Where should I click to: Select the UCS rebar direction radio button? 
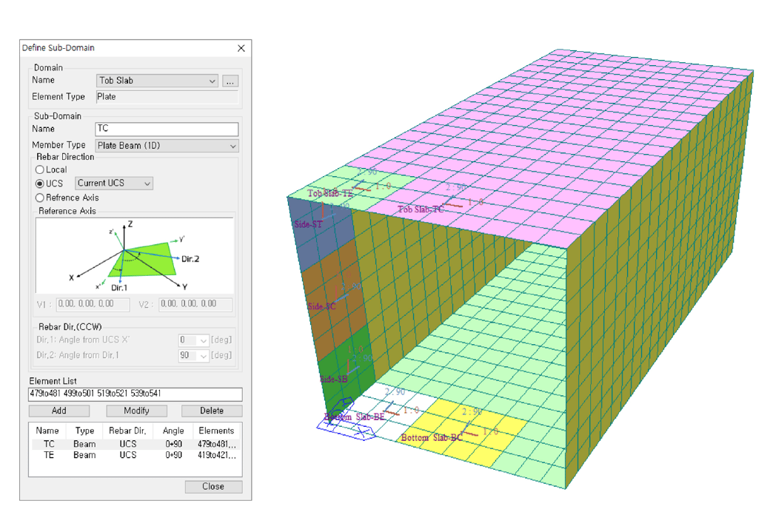pyautogui.click(x=40, y=183)
